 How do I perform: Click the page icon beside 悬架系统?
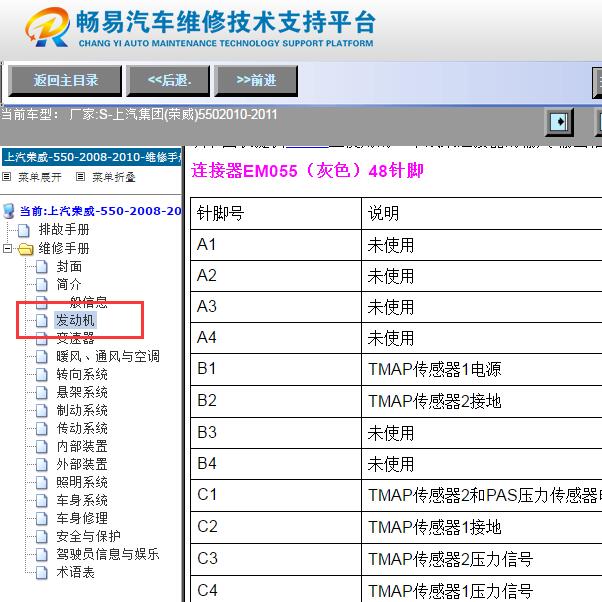tap(41, 392)
